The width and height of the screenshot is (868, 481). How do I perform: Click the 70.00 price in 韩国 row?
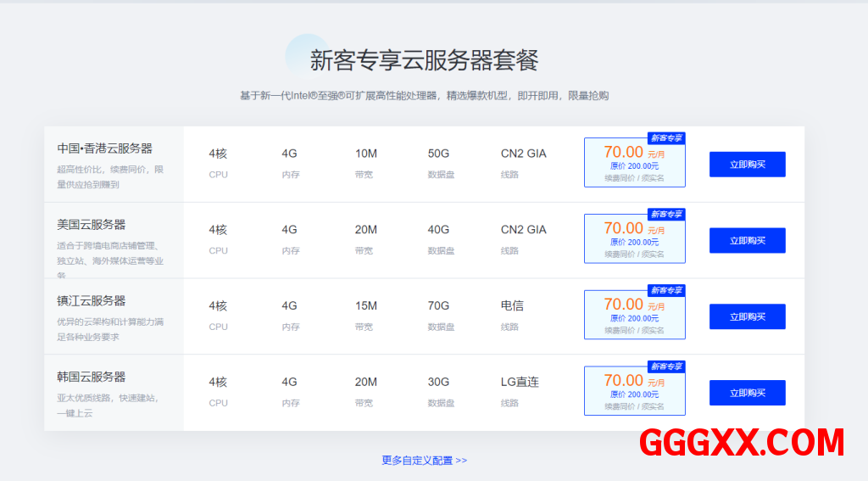point(623,381)
